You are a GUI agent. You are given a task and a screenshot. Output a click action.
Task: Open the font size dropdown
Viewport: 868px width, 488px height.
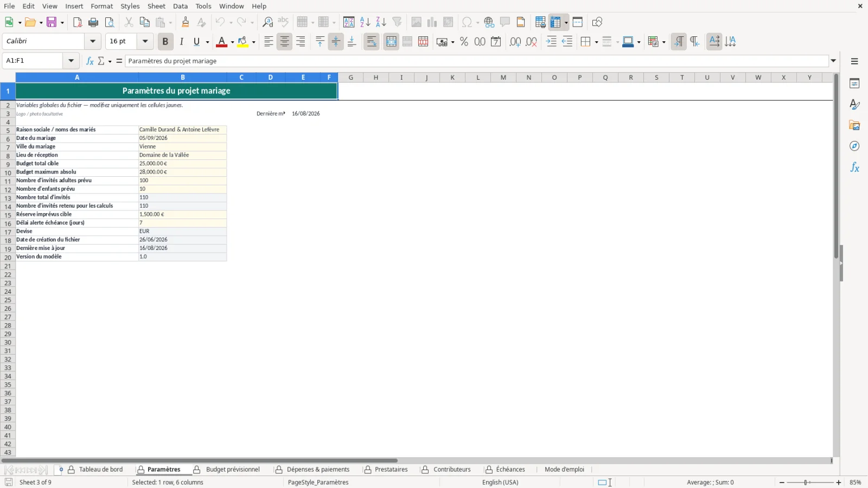(145, 41)
